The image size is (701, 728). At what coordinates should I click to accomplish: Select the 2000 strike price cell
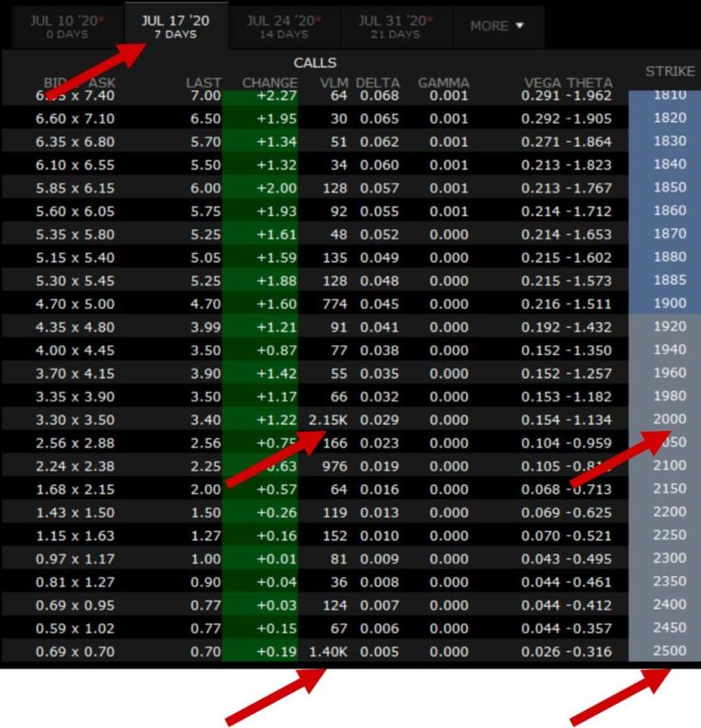[669, 419]
